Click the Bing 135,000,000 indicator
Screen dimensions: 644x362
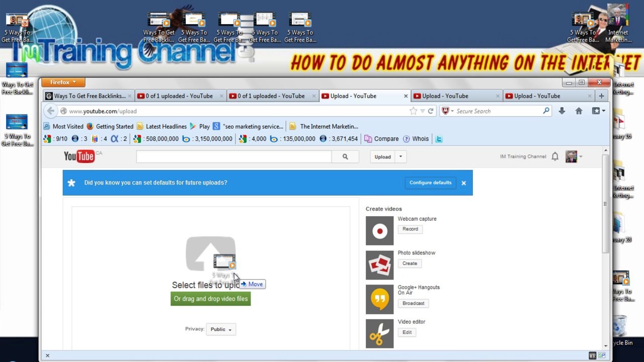pos(293,139)
